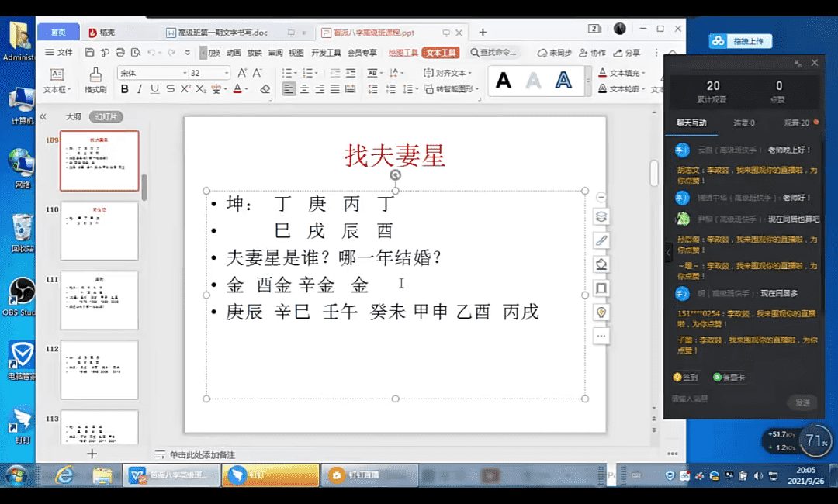This screenshot has width=838, height=504.
Task: Click the eraser clear-formatting icon
Action: click(x=265, y=89)
